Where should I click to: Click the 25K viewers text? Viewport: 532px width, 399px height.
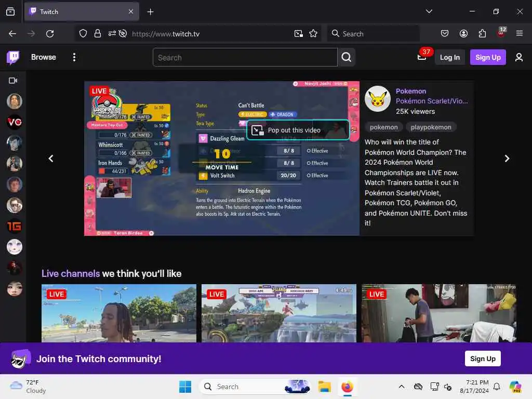coord(415,111)
